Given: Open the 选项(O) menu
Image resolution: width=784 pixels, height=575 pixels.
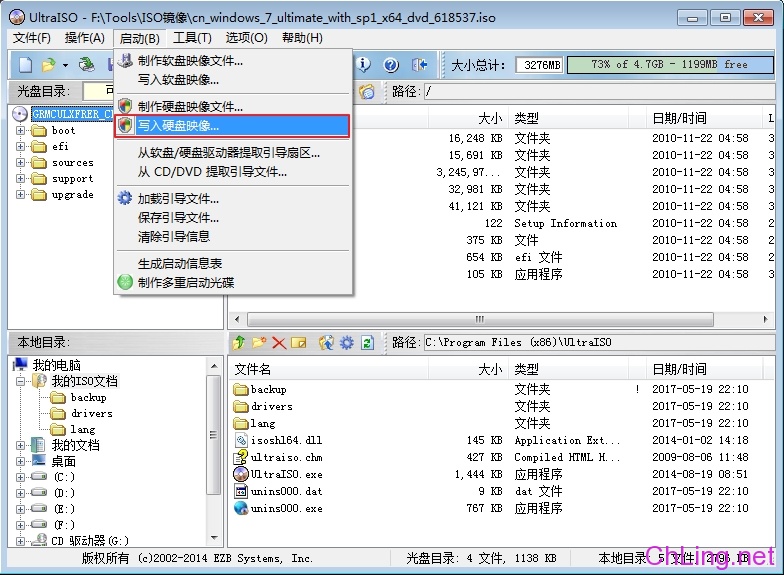Looking at the screenshot, I should (x=246, y=38).
